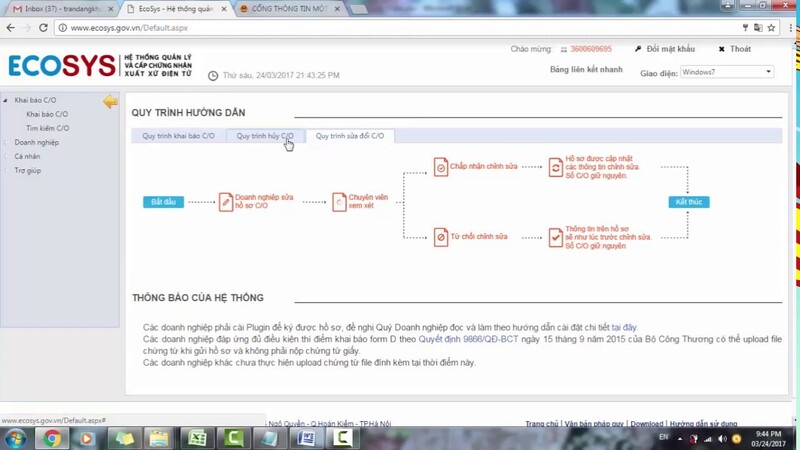Image resolution: width=800 pixels, height=450 pixels.
Task: Open Word from the taskbar
Action: [306, 438]
